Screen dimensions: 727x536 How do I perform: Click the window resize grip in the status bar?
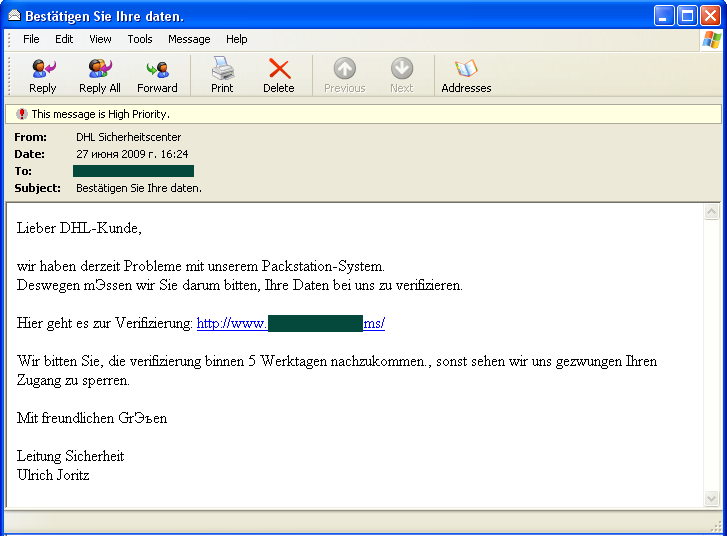pyautogui.click(x=716, y=526)
